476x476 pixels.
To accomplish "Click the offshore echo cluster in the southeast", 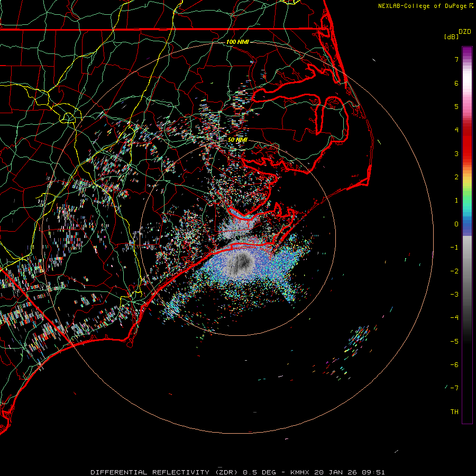I will click(x=358, y=340).
